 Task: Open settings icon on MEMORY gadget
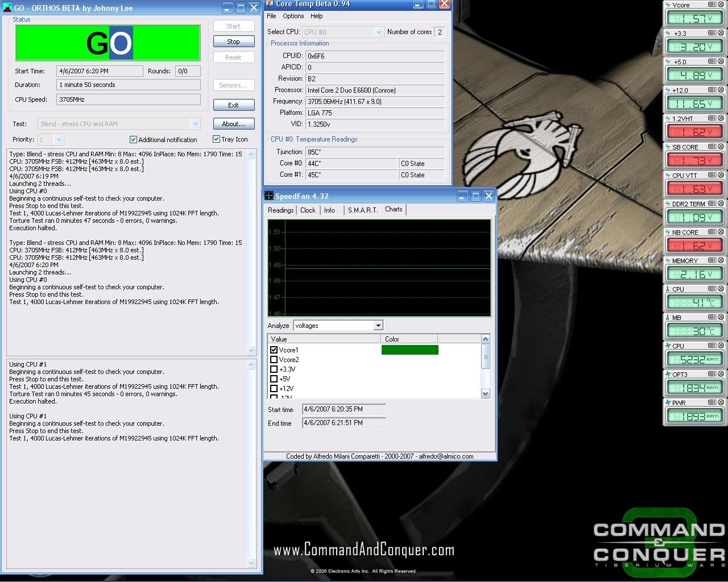coord(712,260)
